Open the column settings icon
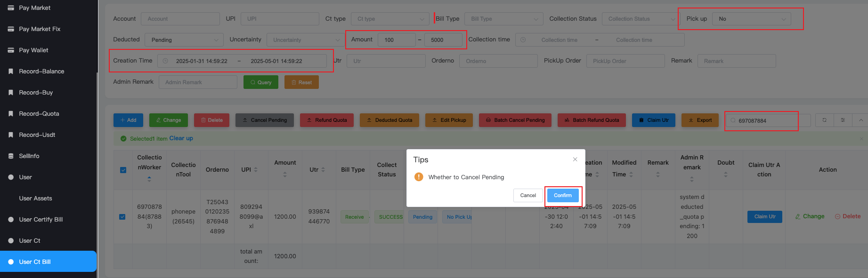868x278 pixels. click(x=843, y=120)
